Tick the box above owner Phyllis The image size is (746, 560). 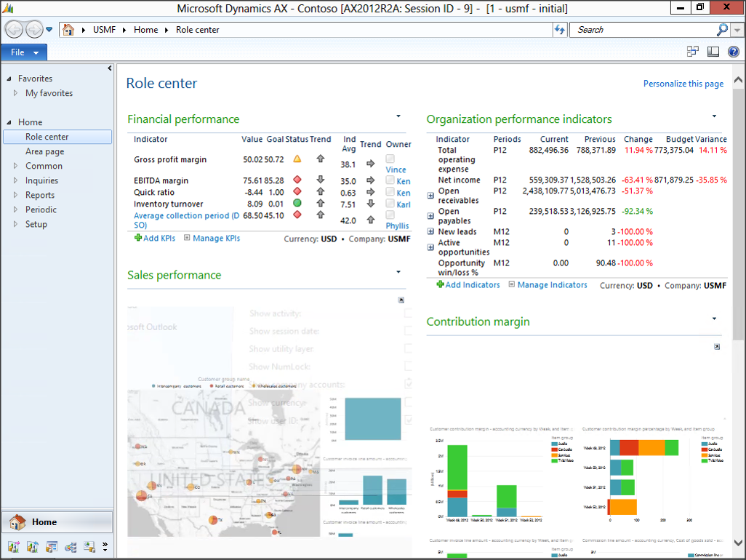coord(390,215)
